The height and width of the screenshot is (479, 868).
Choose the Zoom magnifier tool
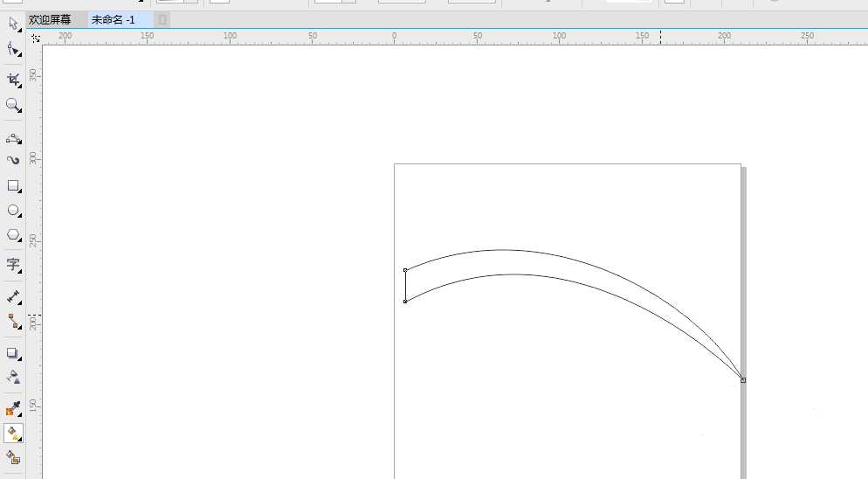(x=13, y=105)
